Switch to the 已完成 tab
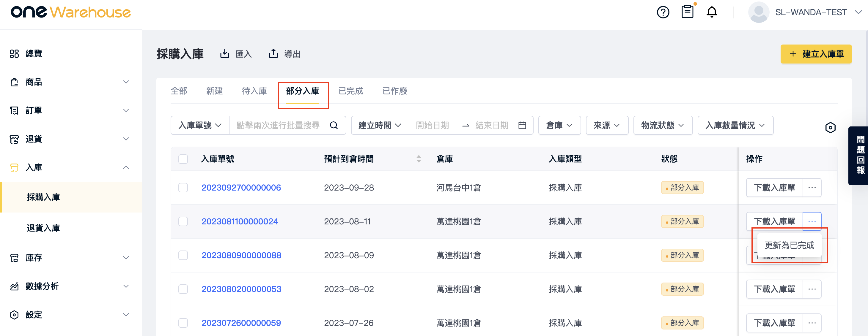 351,91
